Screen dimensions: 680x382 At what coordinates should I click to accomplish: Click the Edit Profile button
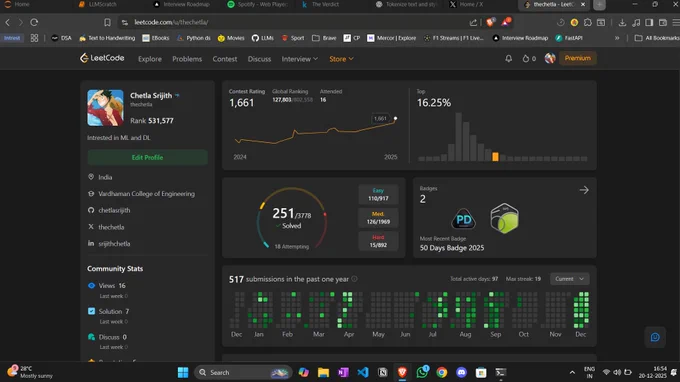tap(147, 157)
